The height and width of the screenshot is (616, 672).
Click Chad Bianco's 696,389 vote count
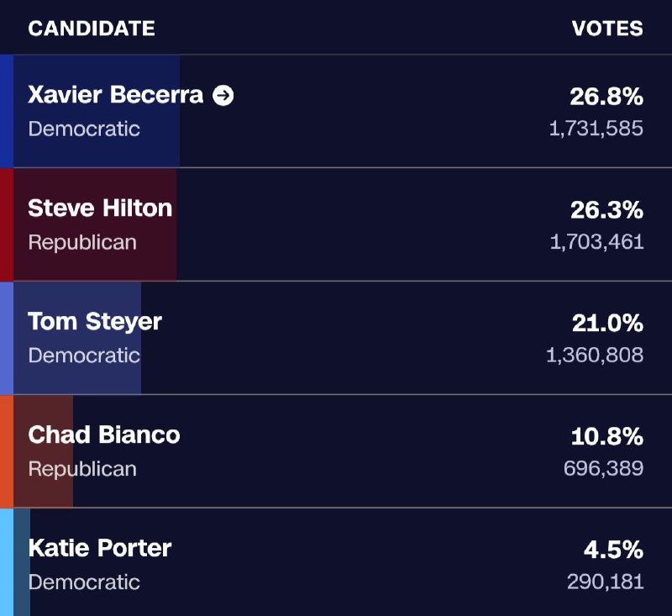click(x=603, y=468)
